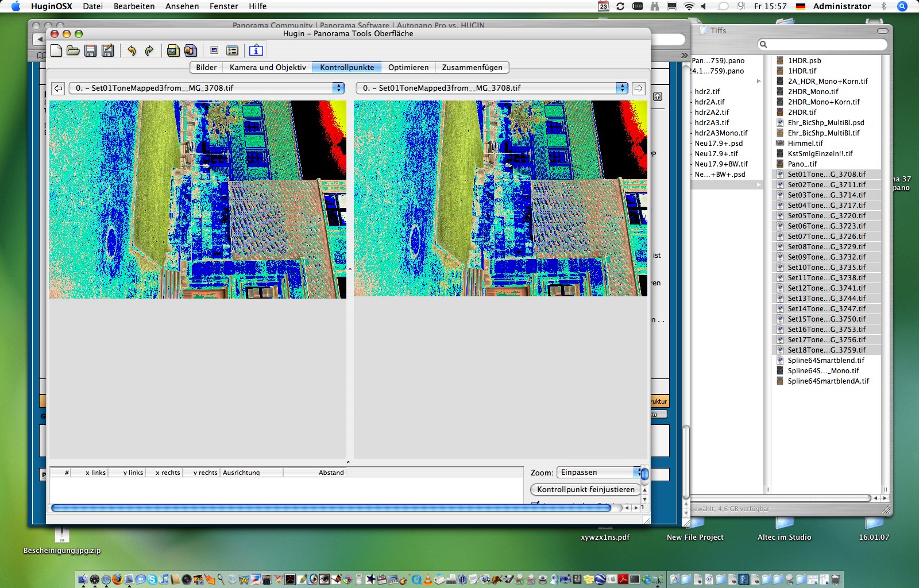
Task: Click the open project folder icon
Action: (73, 51)
